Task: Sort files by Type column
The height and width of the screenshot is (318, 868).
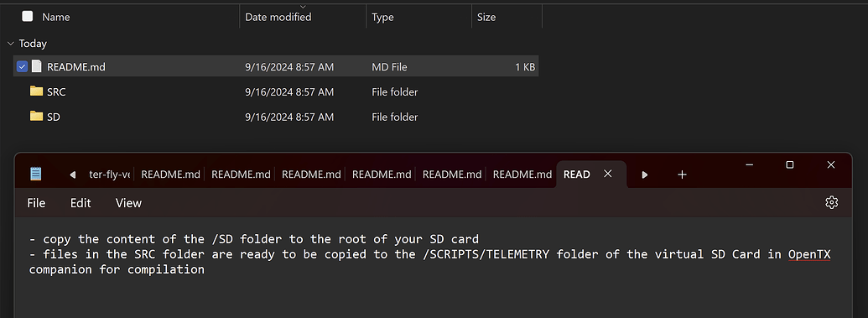Action: click(418, 17)
